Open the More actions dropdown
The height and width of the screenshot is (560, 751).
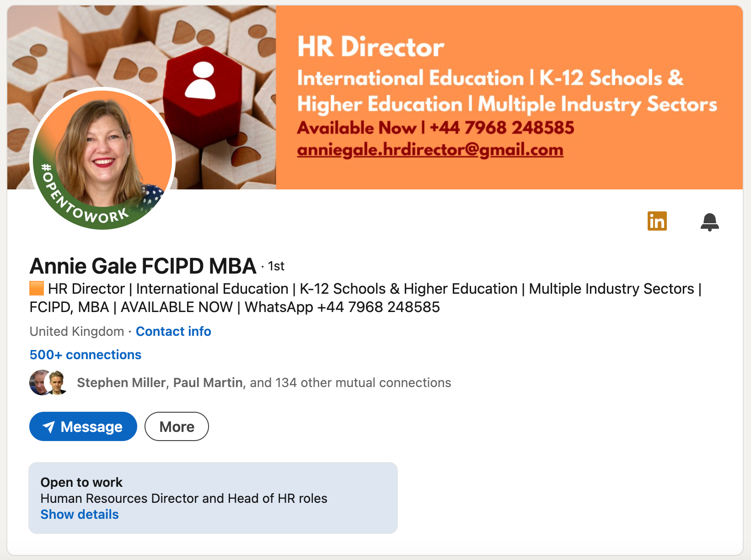pyautogui.click(x=177, y=427)
